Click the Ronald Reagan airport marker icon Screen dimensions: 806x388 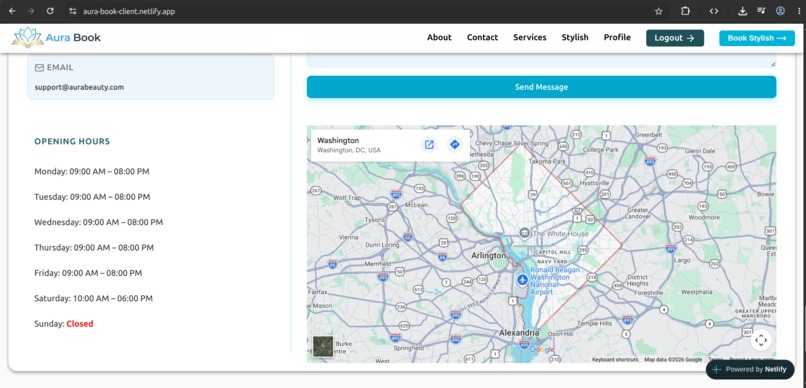pos(522,280)
